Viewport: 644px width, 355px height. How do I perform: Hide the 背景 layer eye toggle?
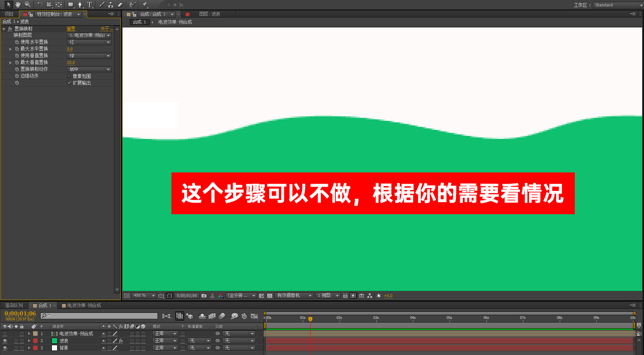click(x=5, y=348)
